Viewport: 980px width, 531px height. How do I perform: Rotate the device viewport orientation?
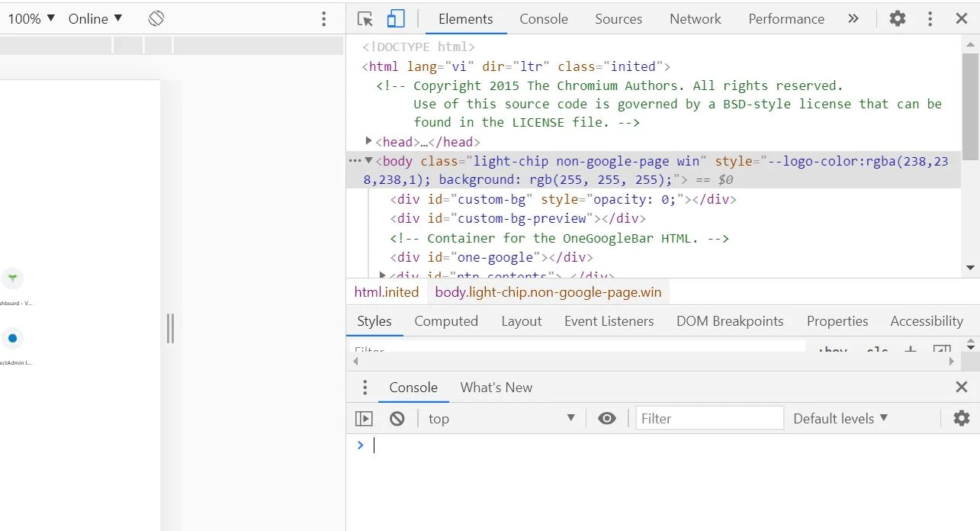156,18
